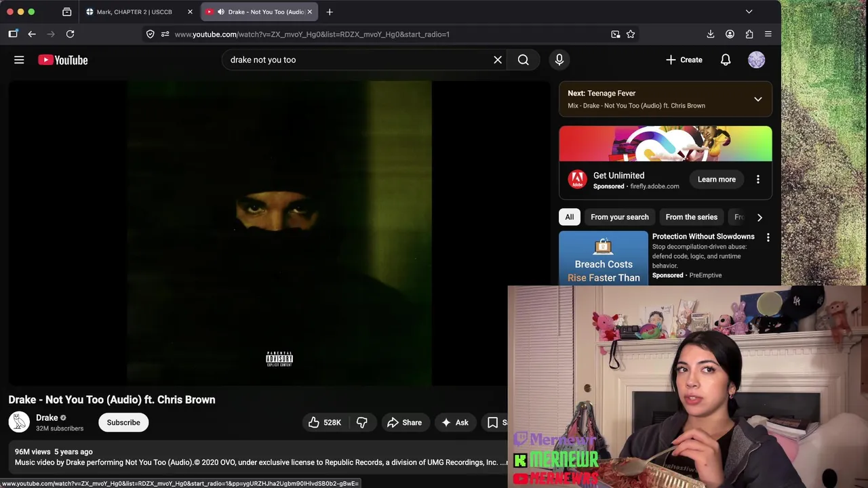Open browser downloads panel

click(711, 34)
